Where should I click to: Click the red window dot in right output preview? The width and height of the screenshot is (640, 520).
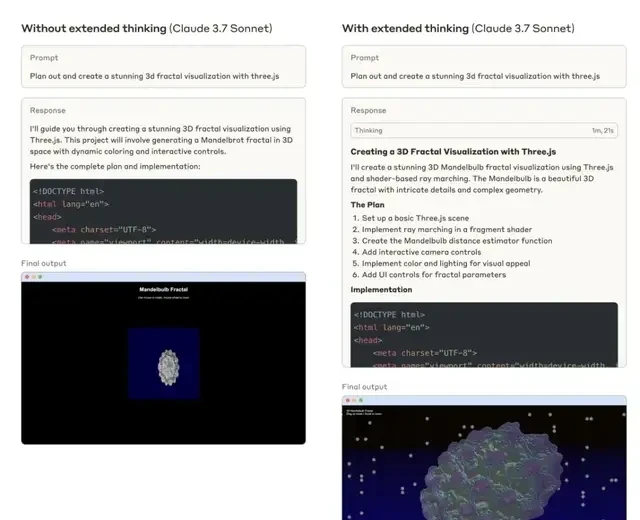click(348, 400)
